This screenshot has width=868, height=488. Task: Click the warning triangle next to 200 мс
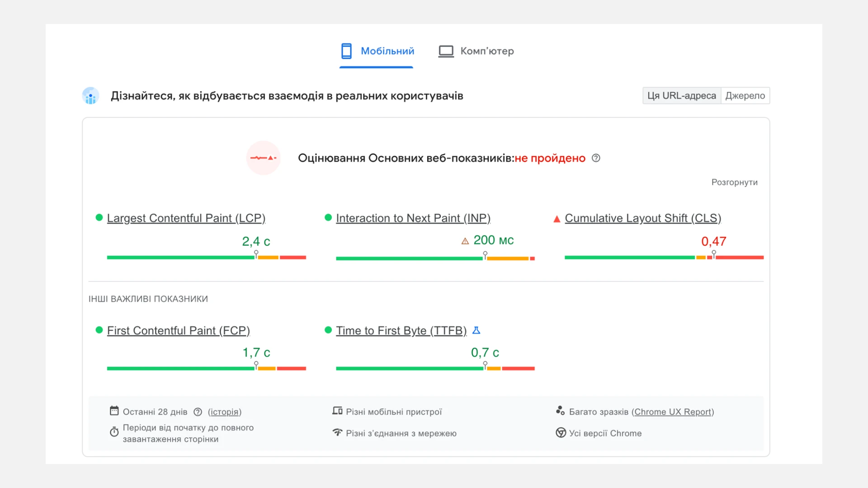465,241
